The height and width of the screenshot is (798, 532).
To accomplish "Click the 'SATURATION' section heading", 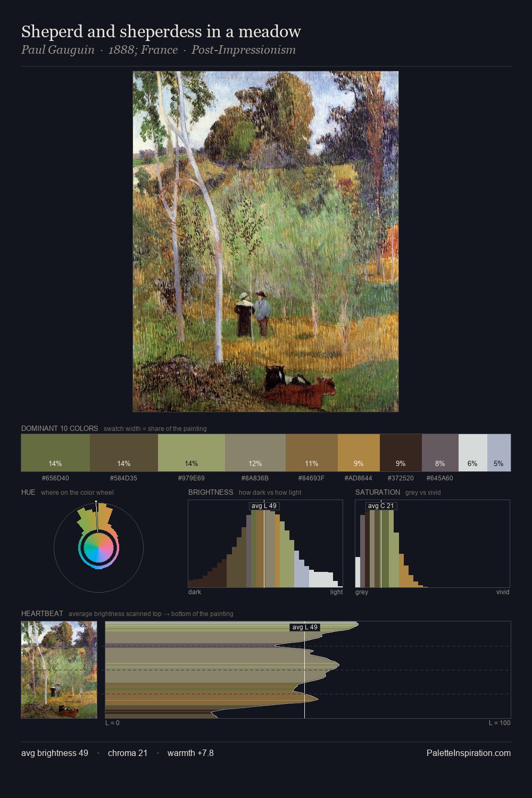I will [x=378, y=492].
